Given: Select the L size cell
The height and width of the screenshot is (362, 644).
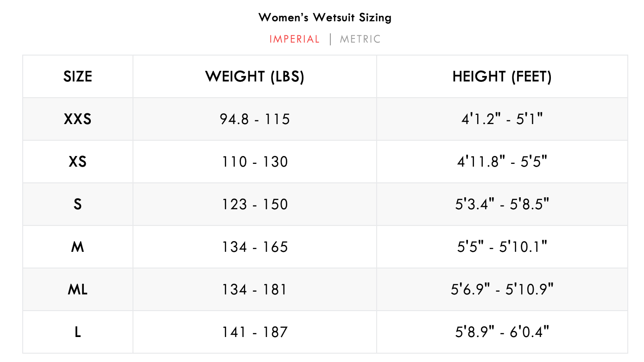Looking at the screenshot, I should [78, 332].
